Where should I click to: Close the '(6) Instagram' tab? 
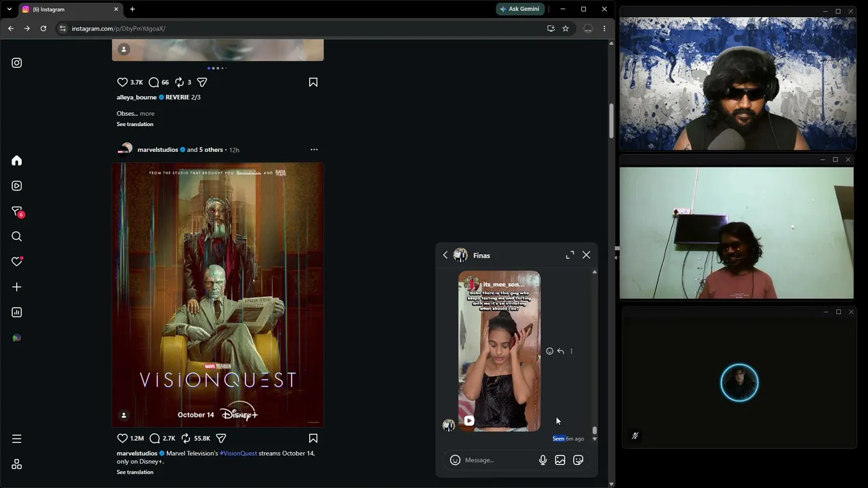pos(116,9)
